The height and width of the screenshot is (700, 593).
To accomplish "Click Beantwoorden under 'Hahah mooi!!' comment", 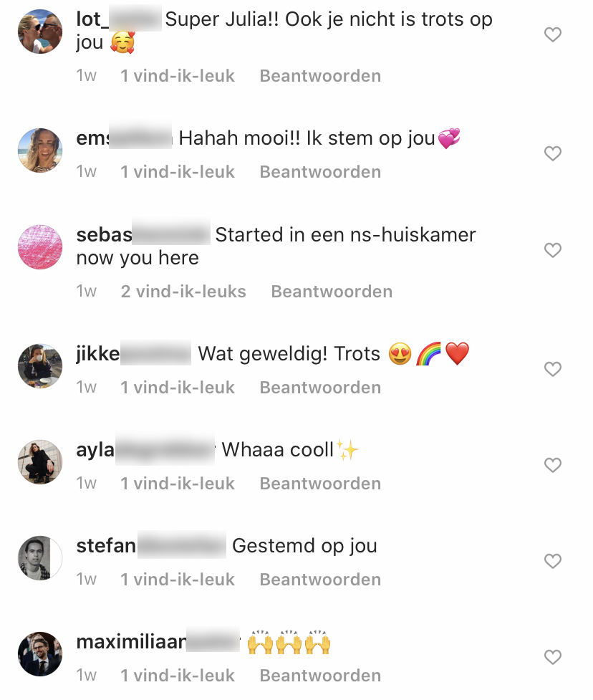I will click(x=320, y=172).
